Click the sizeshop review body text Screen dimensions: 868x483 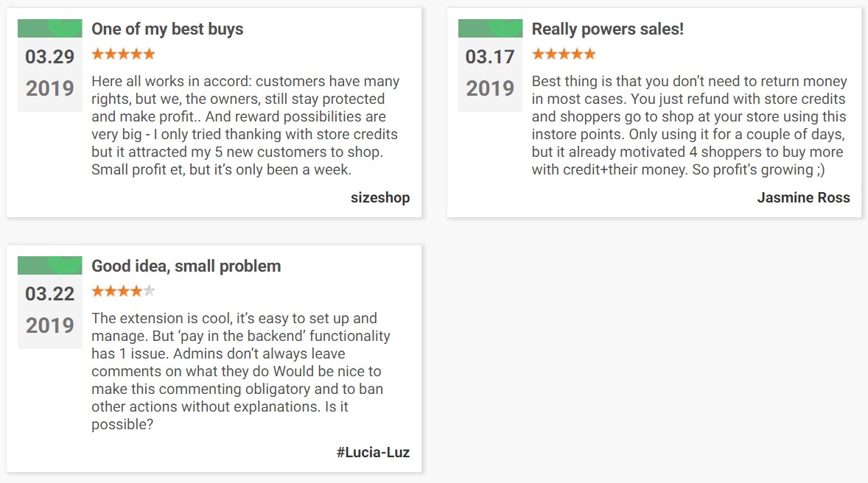245,125
